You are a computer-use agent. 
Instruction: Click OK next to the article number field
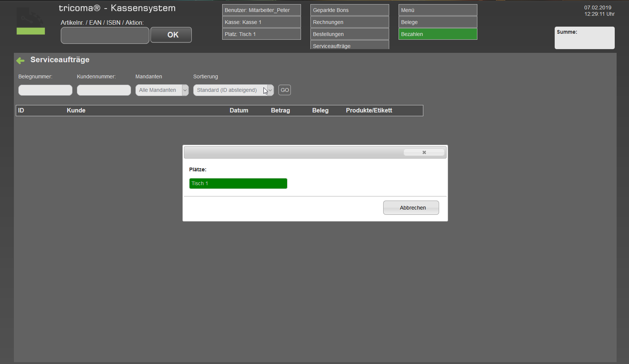click(171, 35)
